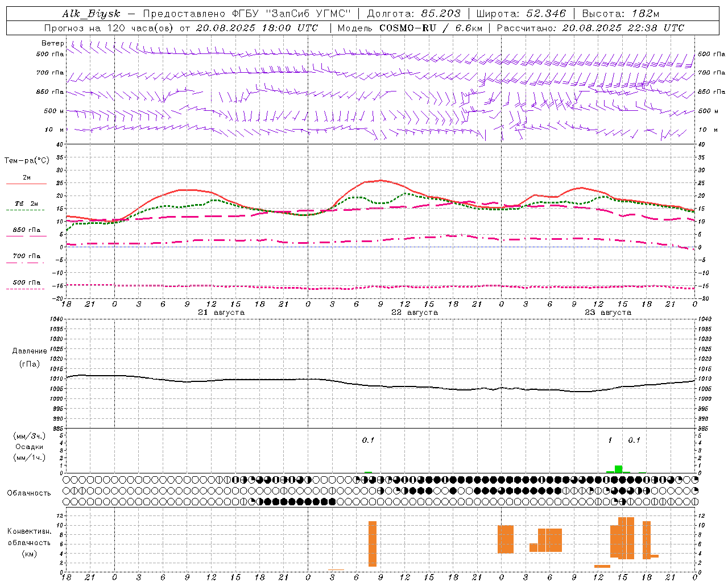Click the 'Ветер' wind panel label

(53, 43)
